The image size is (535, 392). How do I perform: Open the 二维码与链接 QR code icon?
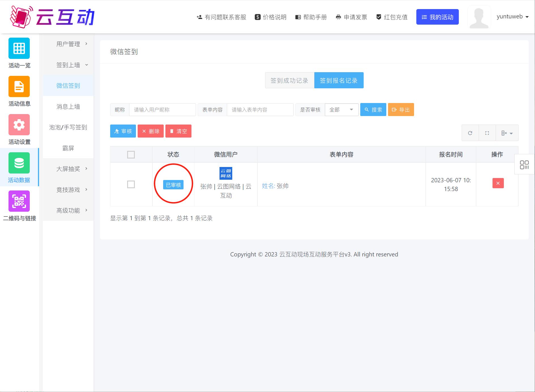19,201
